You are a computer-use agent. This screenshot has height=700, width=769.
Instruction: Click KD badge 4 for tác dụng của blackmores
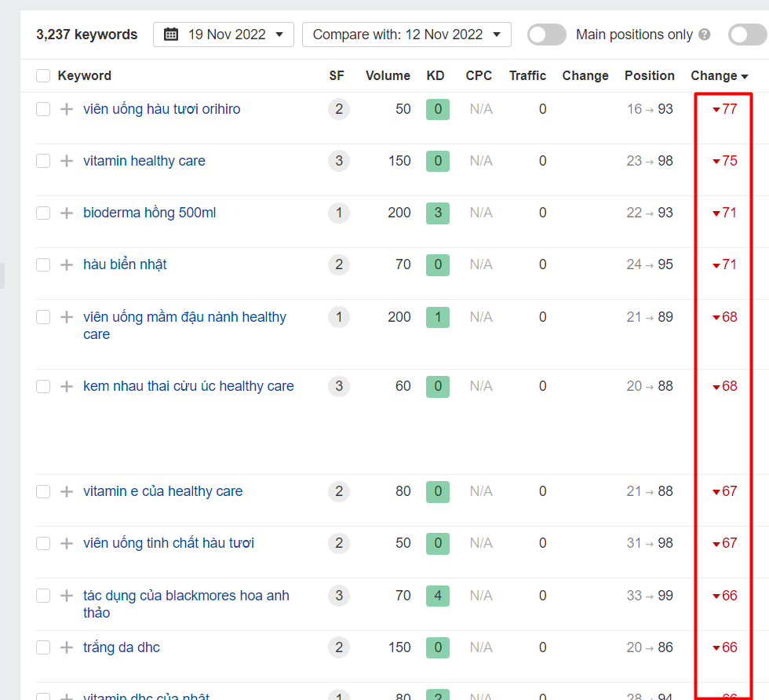438,596
